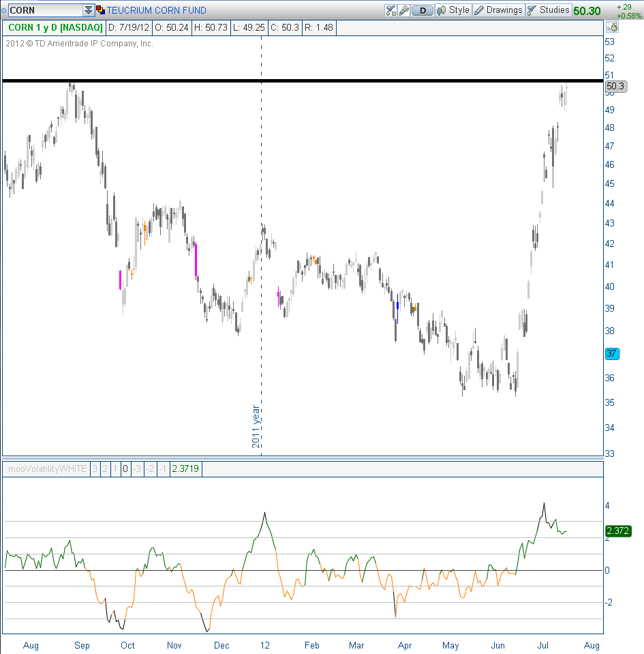Screen dimensions: 644x654
Task: Click the highlighted 37 price axis marker
Action: coord(613,353)
